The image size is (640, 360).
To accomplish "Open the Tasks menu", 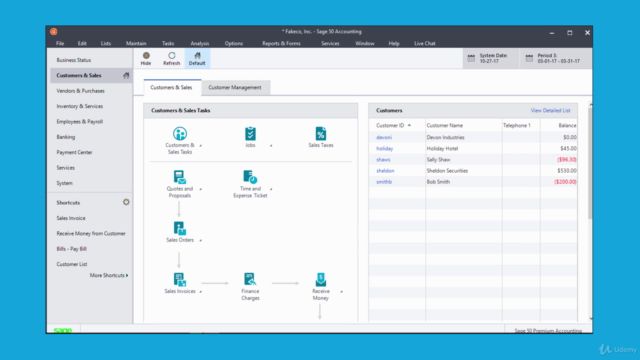I will coord(168,43).
